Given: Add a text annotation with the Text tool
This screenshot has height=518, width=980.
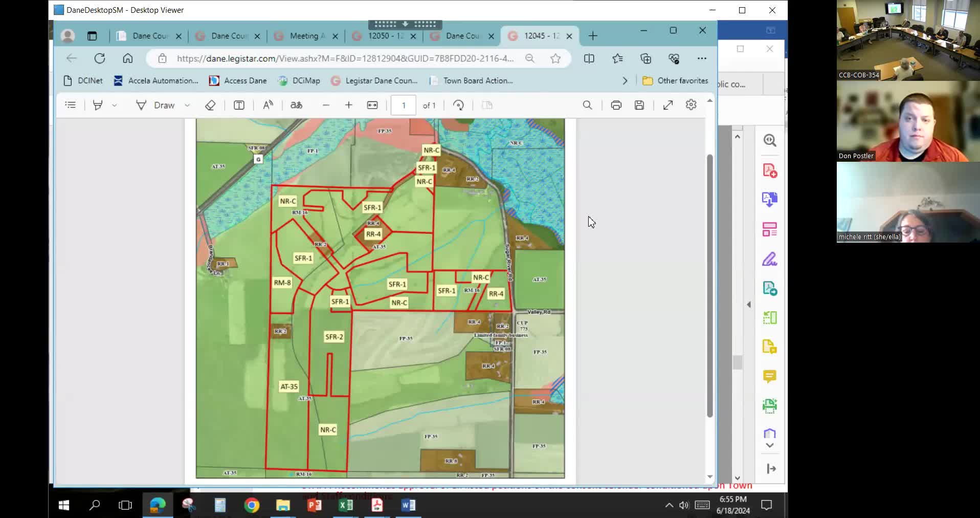Looking at the screenshot, I should pyautogui.click(x=239, y=105).
